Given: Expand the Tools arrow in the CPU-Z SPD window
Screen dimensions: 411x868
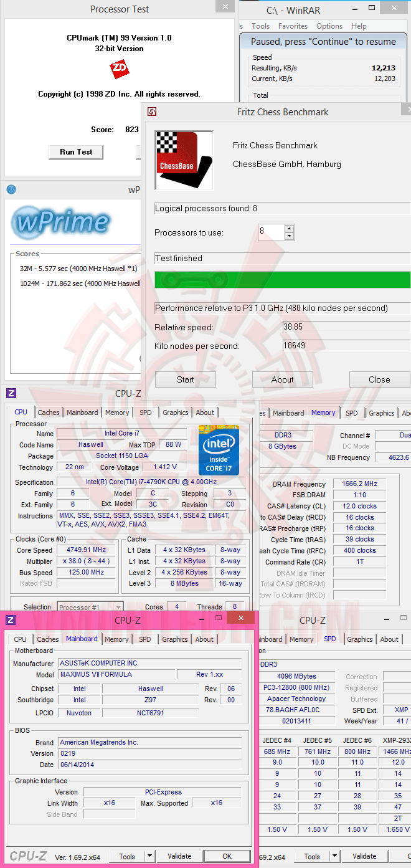Looking at the screenshot, I should pos(334,856).
